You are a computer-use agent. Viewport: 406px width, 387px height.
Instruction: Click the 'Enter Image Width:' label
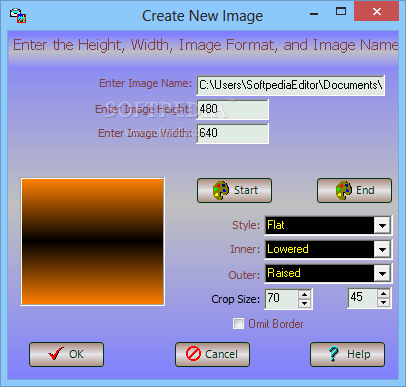pyautogui.click(x=145, y=133)
